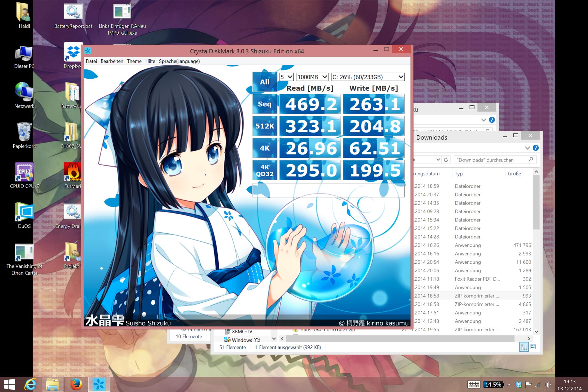
Task: Expand the C: drive selection dropdown
Action: pos(367,77)
